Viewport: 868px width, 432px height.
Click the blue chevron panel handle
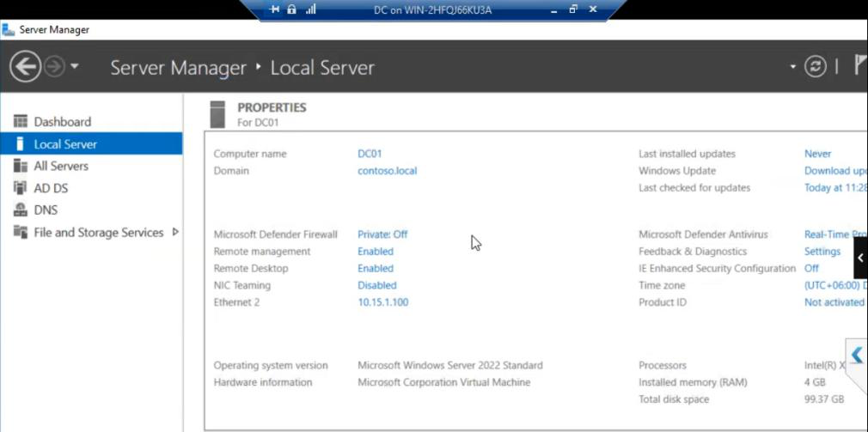(x=858, y=355)
